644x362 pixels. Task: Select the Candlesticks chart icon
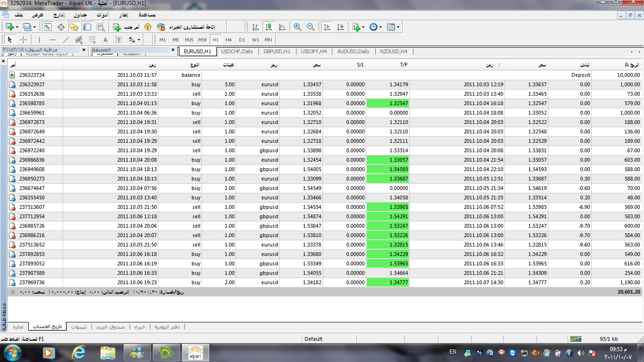[x=268, y=27]
